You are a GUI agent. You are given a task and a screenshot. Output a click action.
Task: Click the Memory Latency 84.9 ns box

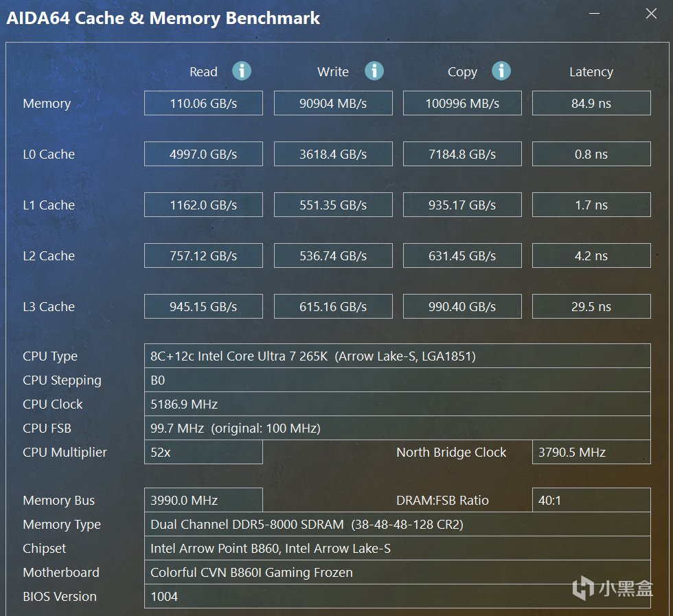click(591, 104)
